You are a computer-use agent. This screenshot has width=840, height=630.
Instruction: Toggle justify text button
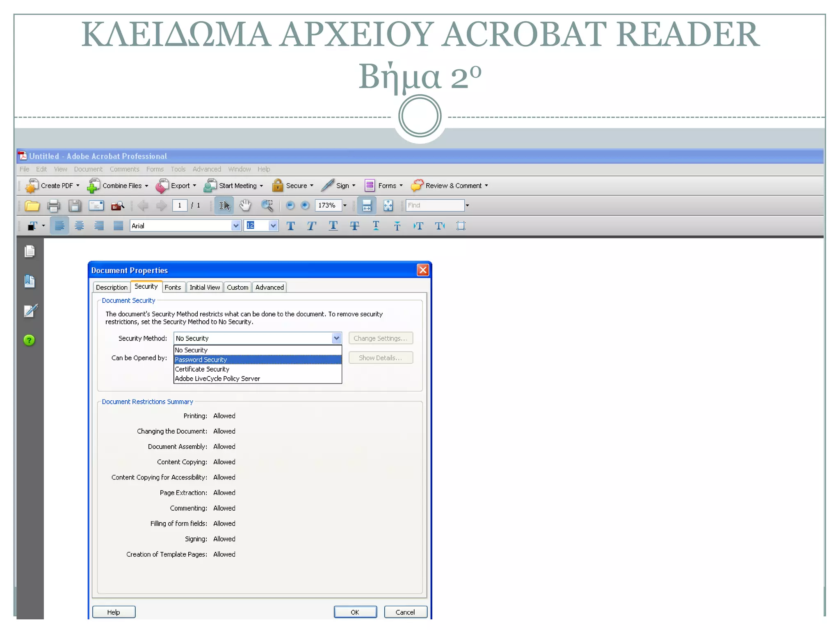pos(119,226)
